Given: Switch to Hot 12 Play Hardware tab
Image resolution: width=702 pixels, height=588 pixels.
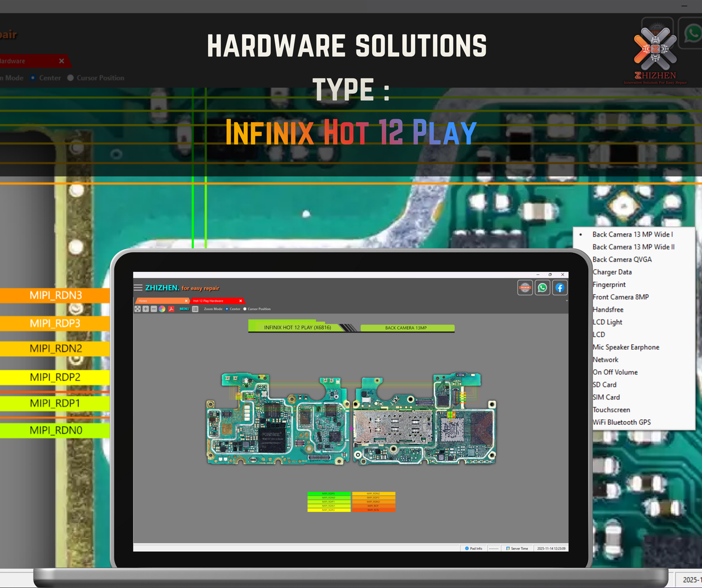Looking at the screenshot, I should click(217, 301).
